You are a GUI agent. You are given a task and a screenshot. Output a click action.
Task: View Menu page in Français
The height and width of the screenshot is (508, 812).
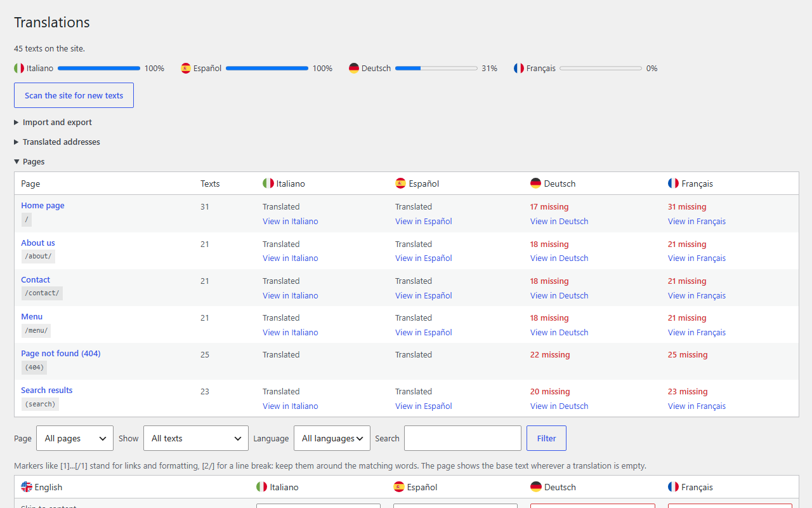point(697,332)
